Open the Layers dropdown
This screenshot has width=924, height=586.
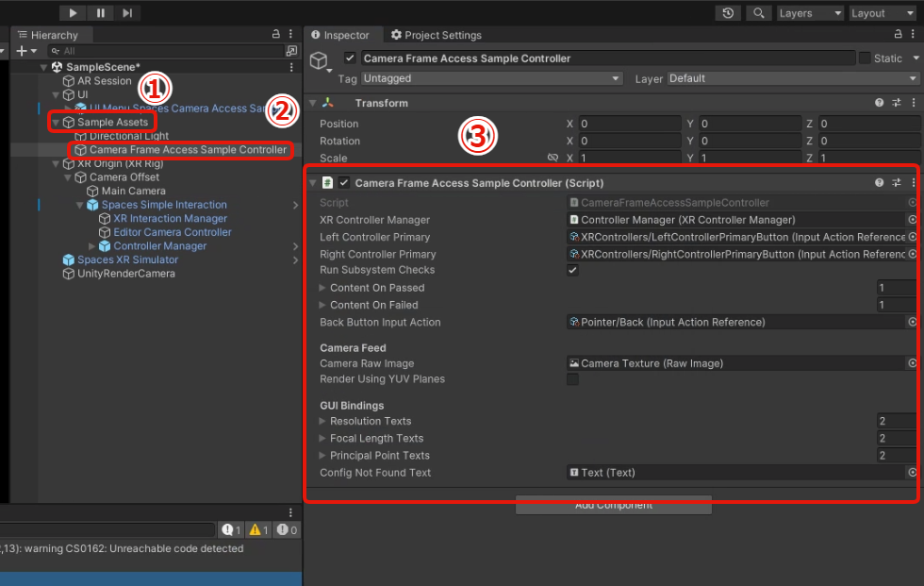coord(810,13)
